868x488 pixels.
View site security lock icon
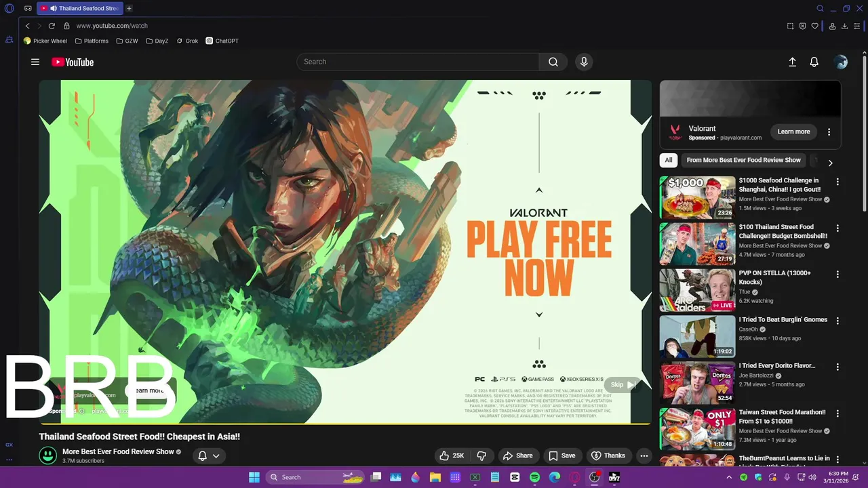(x=66, y=26)
